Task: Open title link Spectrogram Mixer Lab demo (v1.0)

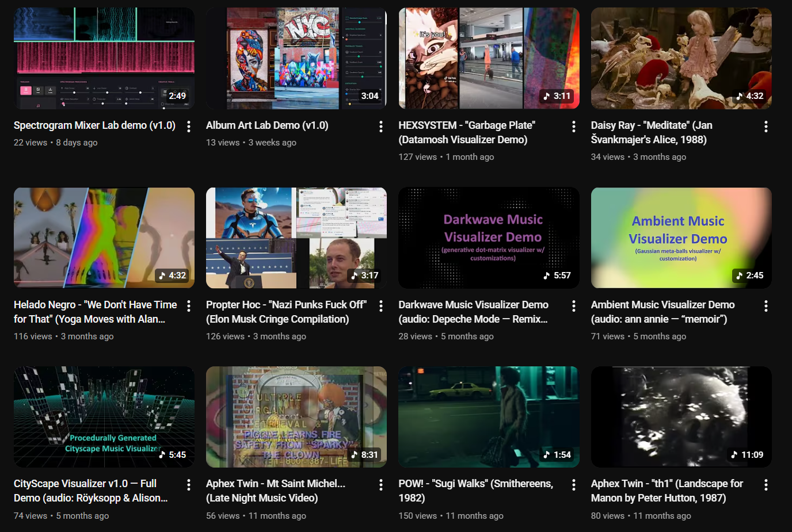Action: click(94, 125)
